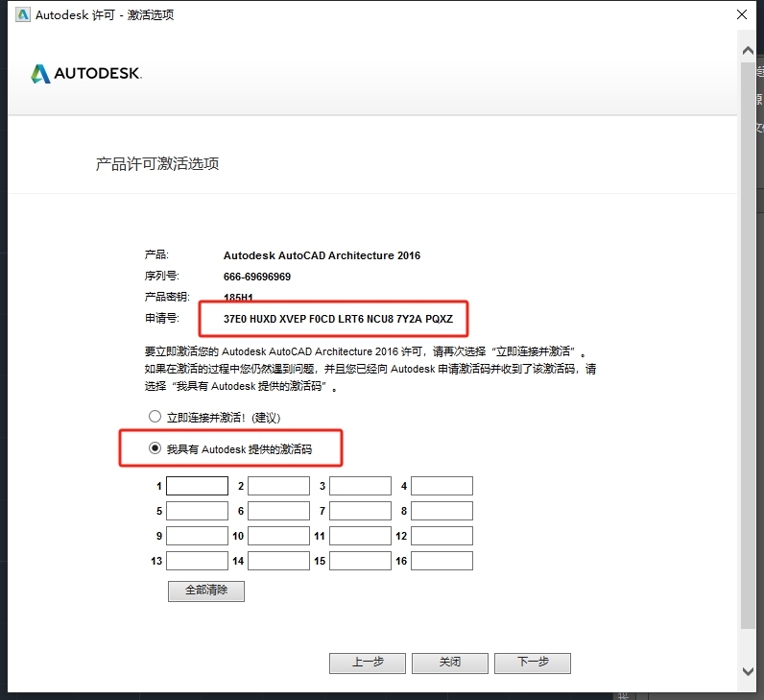Click activation code field 1
The width and height of the screenshot is (764, 700).
[198, 486]
